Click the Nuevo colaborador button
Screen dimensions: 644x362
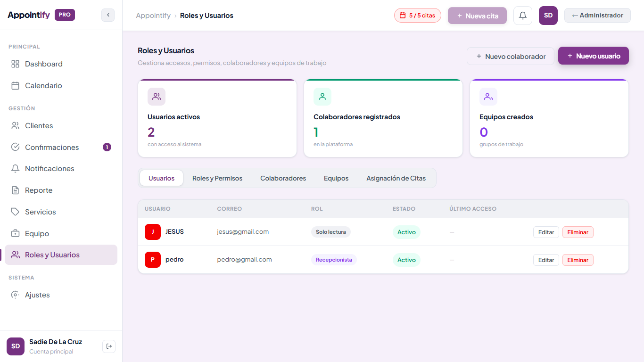point(511,56)
